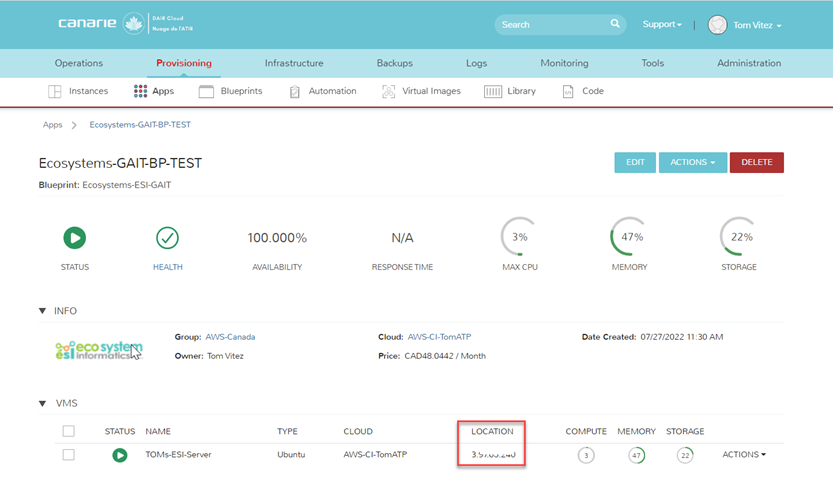Switch to the Infrastructure tab

click(294, 63)
